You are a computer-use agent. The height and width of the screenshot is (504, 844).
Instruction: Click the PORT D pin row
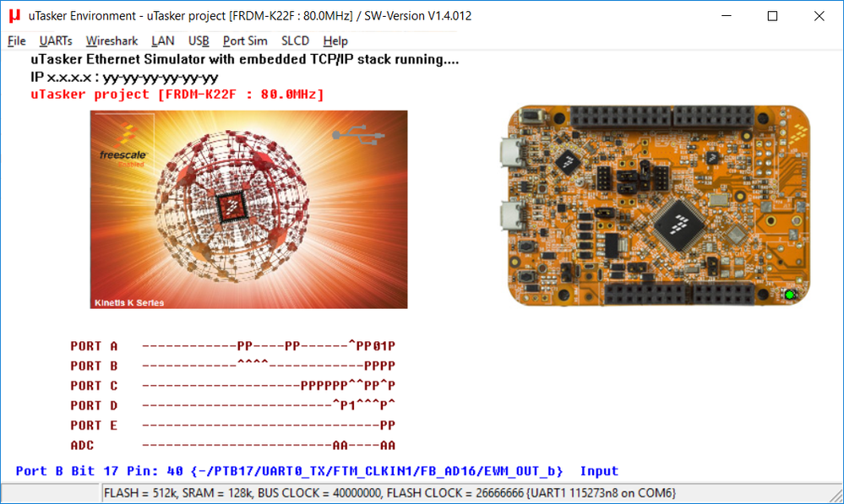coord(269,405)
